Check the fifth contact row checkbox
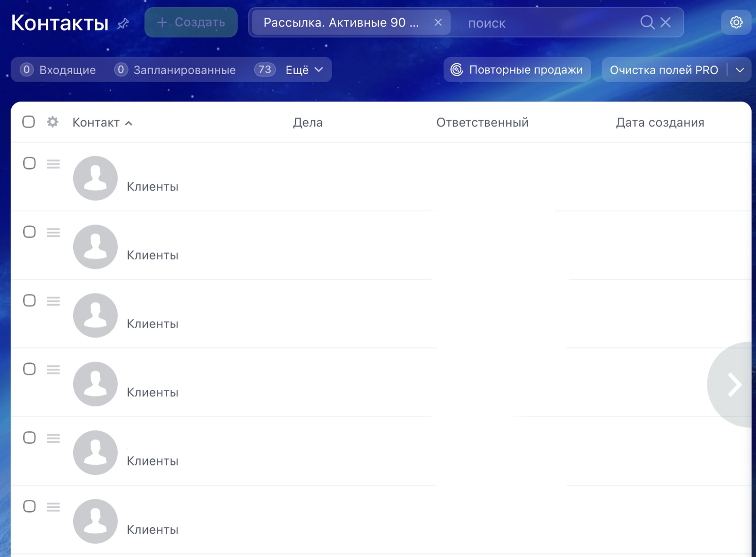This screenshot has width=756, height=557. (x=29, y=437)
